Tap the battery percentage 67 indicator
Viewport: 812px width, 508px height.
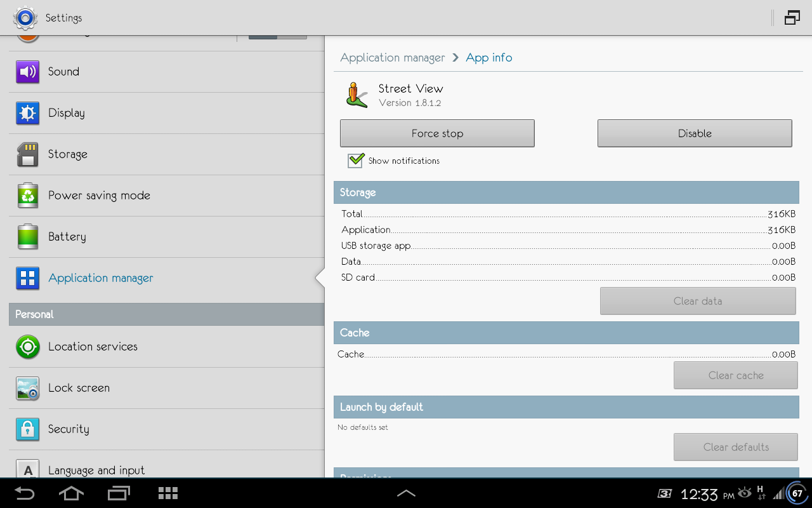797,493
